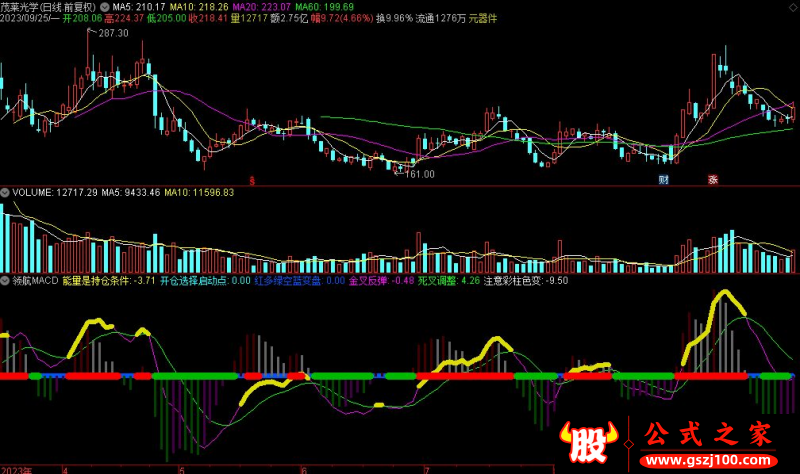The width and height of the screenshot is (800, 474).
Task: Click the 红多绿空蓝变盘: 0.00 reading
Action: click(x=299, y=281)
